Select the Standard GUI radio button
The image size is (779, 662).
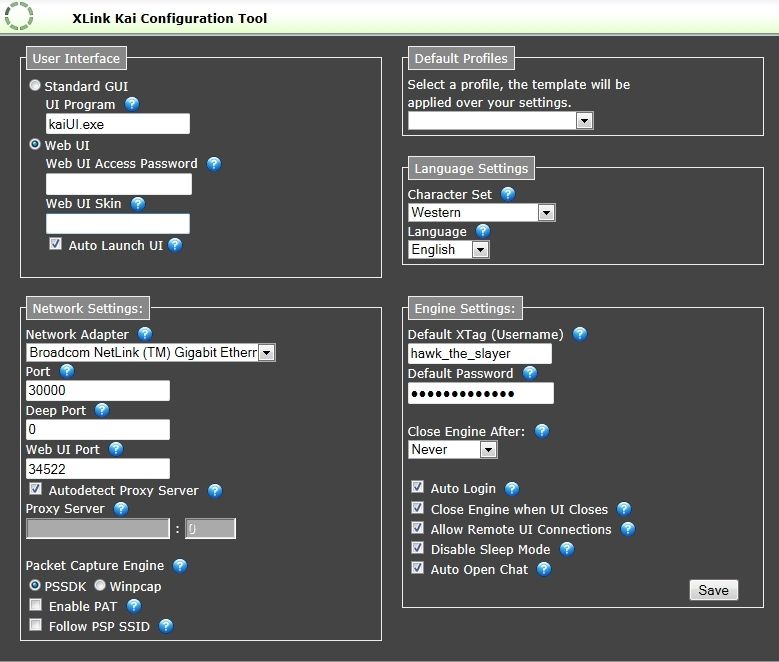click(35, 85)
